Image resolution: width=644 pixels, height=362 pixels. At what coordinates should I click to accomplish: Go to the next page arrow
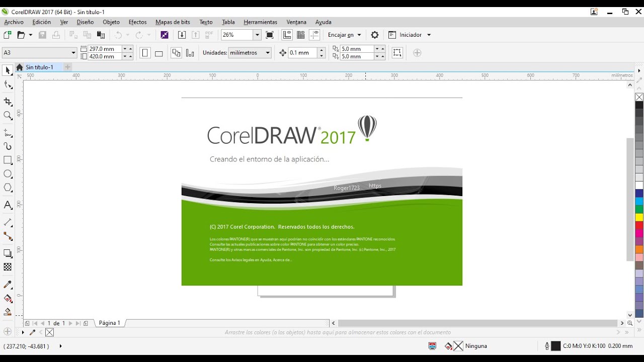coord(70,323)
